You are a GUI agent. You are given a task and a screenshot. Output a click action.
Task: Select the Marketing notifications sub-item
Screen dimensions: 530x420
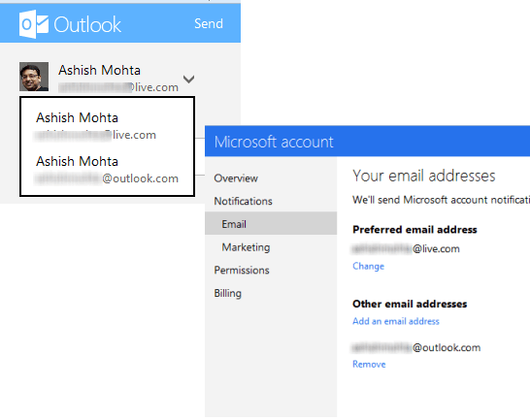247,247
